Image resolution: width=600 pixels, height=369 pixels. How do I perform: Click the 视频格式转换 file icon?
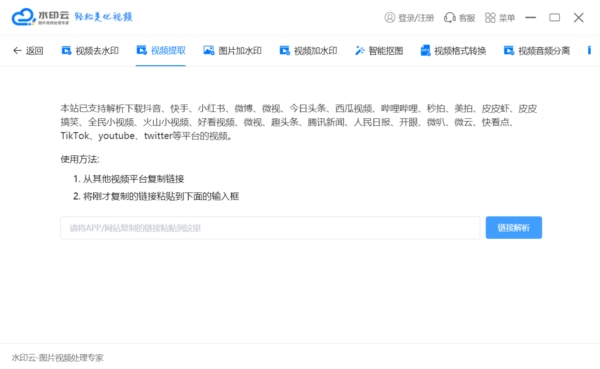(426, 51)
